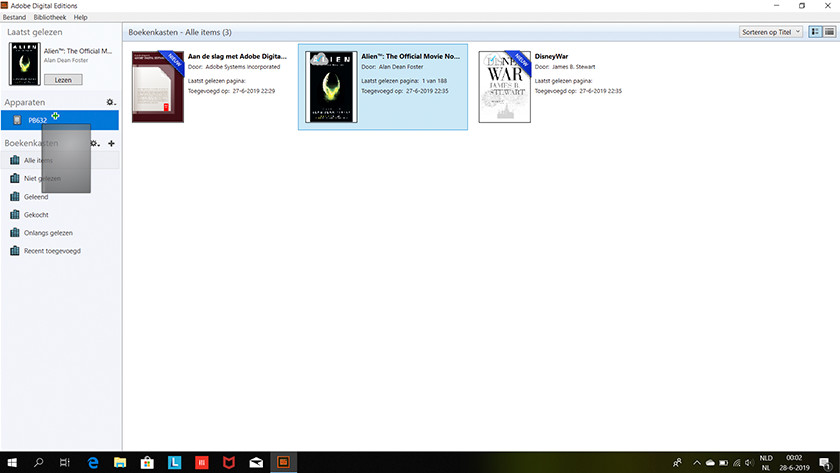Select the Adobe Digital Editions guide cover
This screenshot has width=840, height=473.
tap(157, 87)
